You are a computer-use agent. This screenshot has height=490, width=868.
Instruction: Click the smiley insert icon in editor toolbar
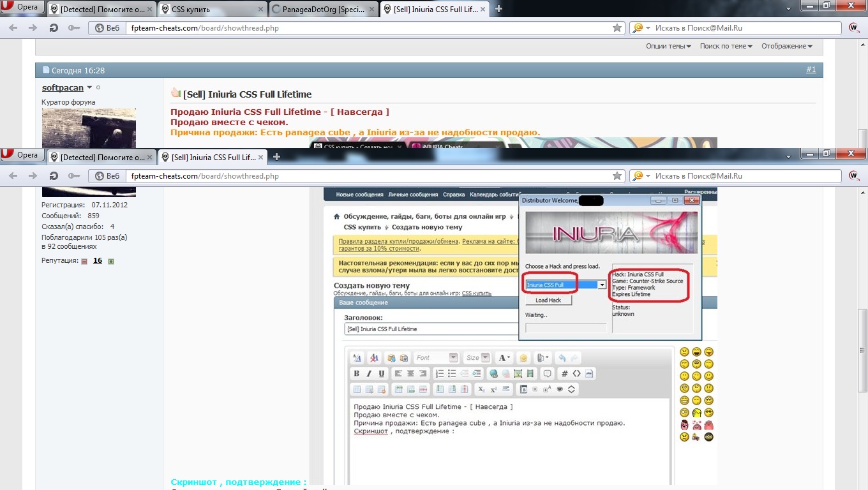(x=523, y=358)
